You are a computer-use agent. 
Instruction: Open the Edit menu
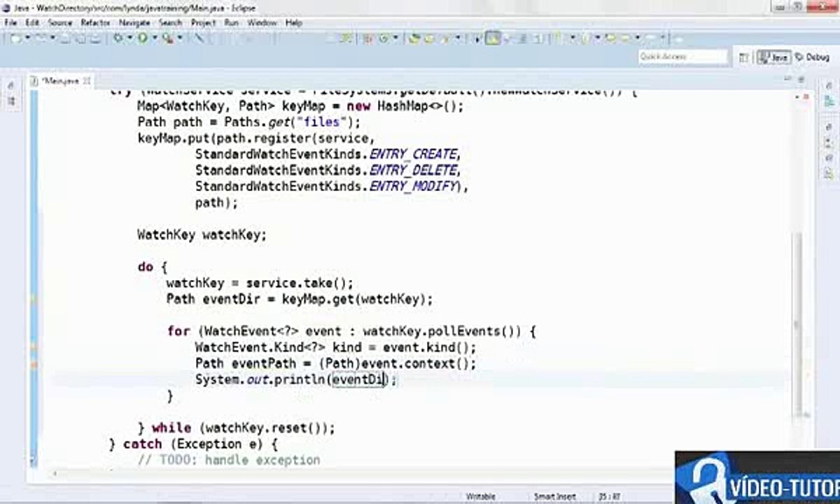pyautogui.click(x=32, y=22)
